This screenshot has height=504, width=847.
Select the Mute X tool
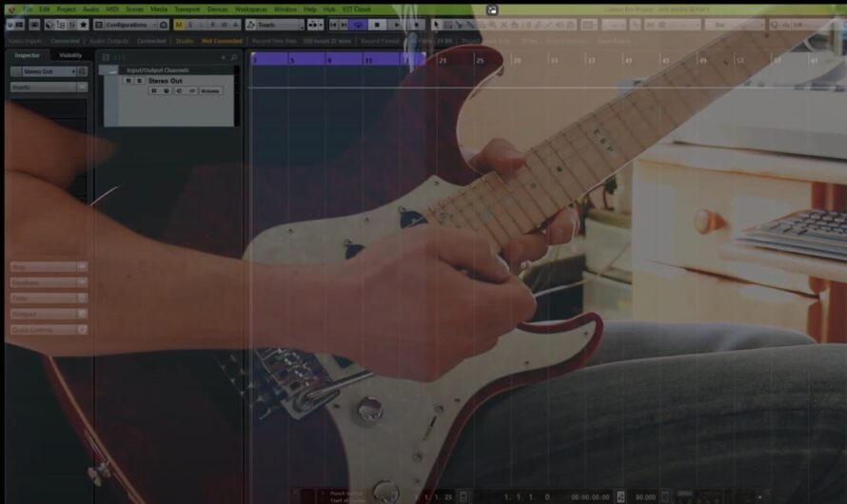click(x=504, y=25)
